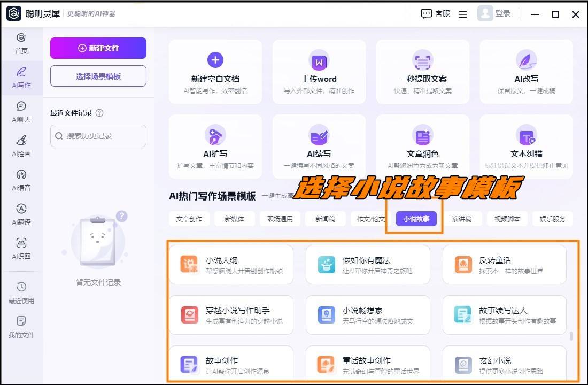Screen dimensions: 588x385
Task: Select the 新建空白文档 card icon
Action: 215,60
